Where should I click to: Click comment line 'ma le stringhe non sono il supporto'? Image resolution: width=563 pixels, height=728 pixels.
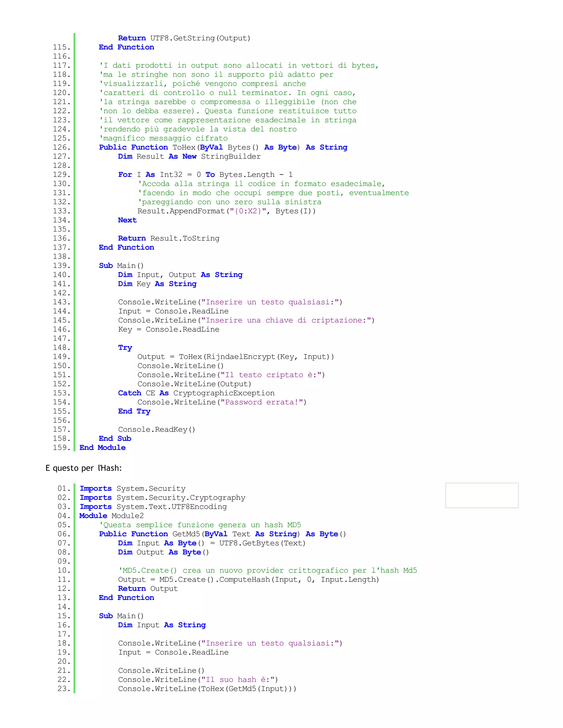coord(216,74)
